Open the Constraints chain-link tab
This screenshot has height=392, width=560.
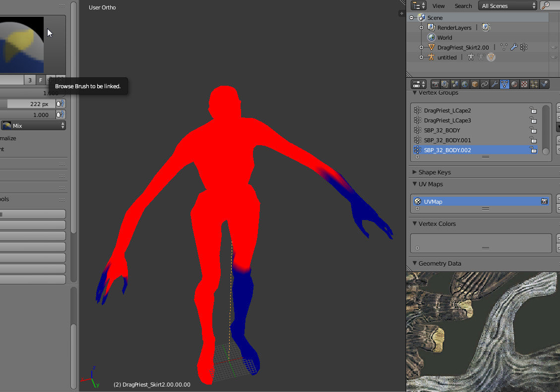coord(485,84)
